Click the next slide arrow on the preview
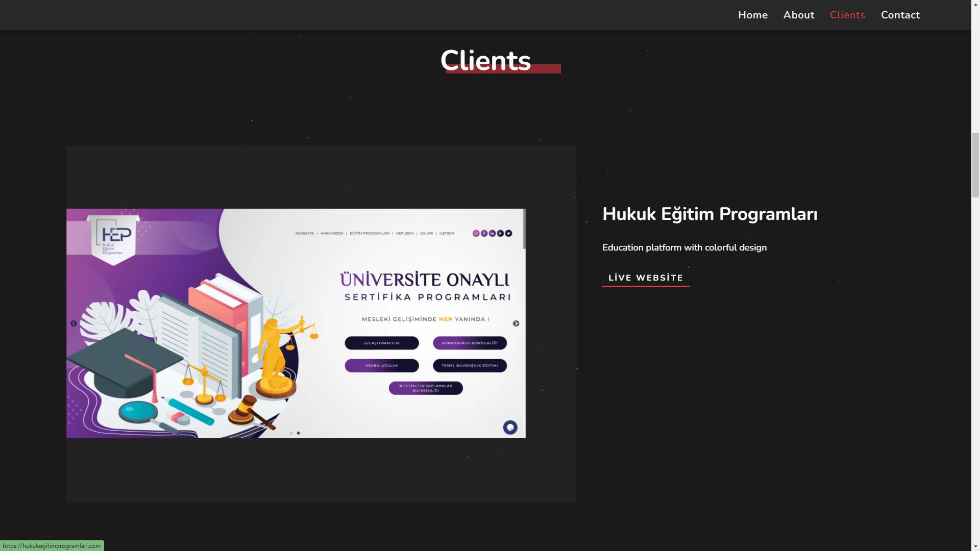This screenshot has width=980, height=551. [x=516, y=323]
